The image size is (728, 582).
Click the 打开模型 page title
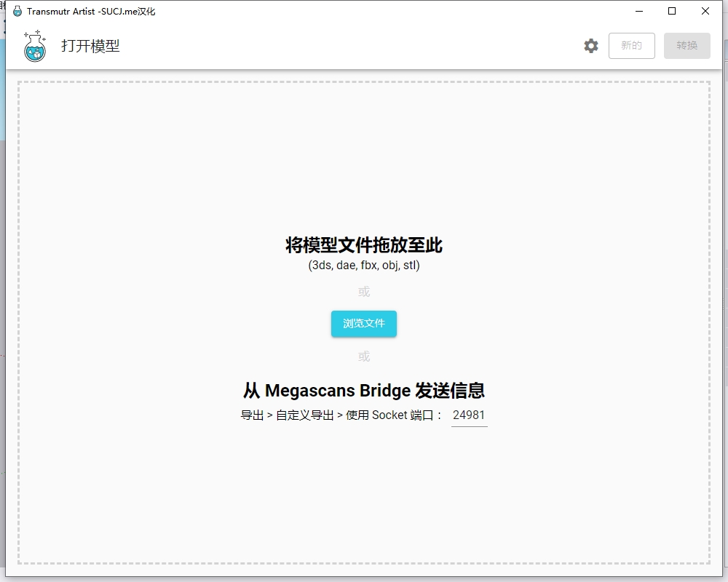(90, 46)
